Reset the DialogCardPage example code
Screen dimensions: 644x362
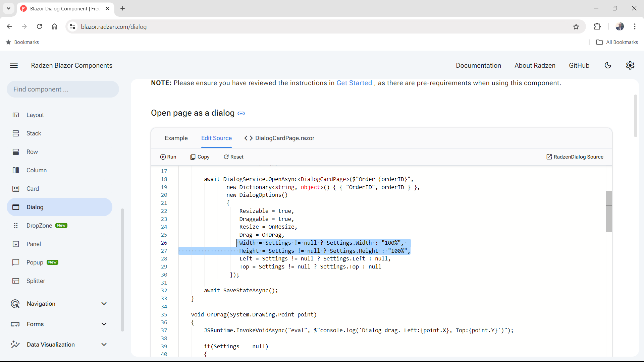(x=234, y=157)
